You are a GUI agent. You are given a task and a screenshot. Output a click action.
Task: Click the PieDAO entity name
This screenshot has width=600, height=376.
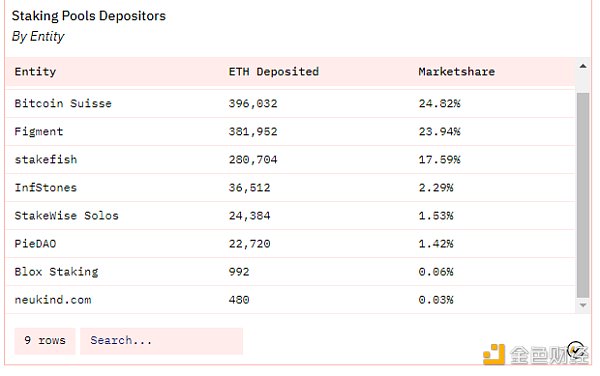coord(35,244)
